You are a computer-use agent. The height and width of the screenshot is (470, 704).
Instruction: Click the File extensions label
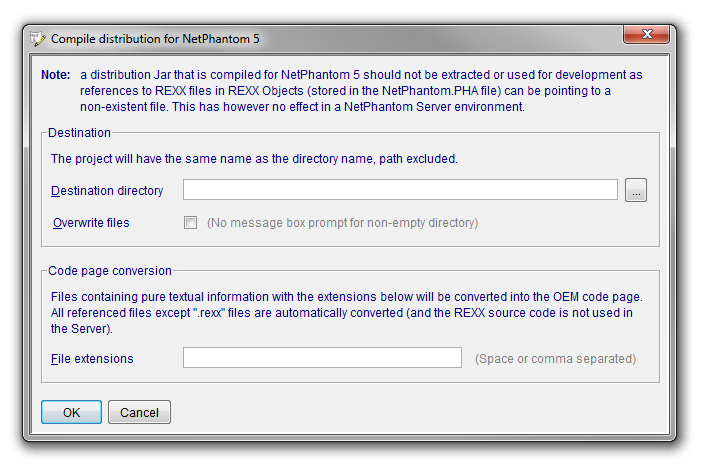92,359
